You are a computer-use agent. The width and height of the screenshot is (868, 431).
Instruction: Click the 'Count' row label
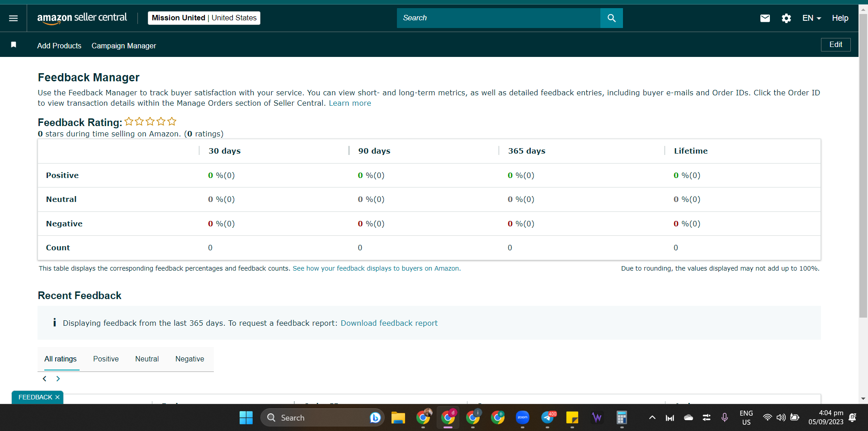[x=58, y=248]
